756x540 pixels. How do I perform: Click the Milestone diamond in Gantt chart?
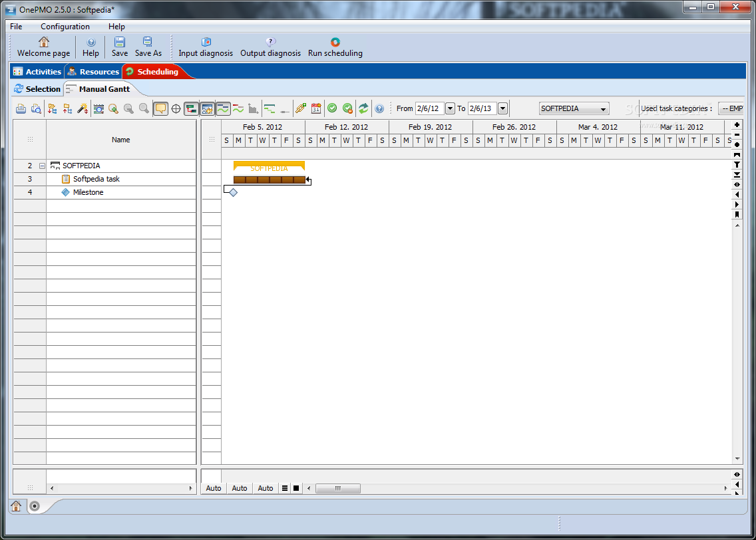click(x=234, y=193)
